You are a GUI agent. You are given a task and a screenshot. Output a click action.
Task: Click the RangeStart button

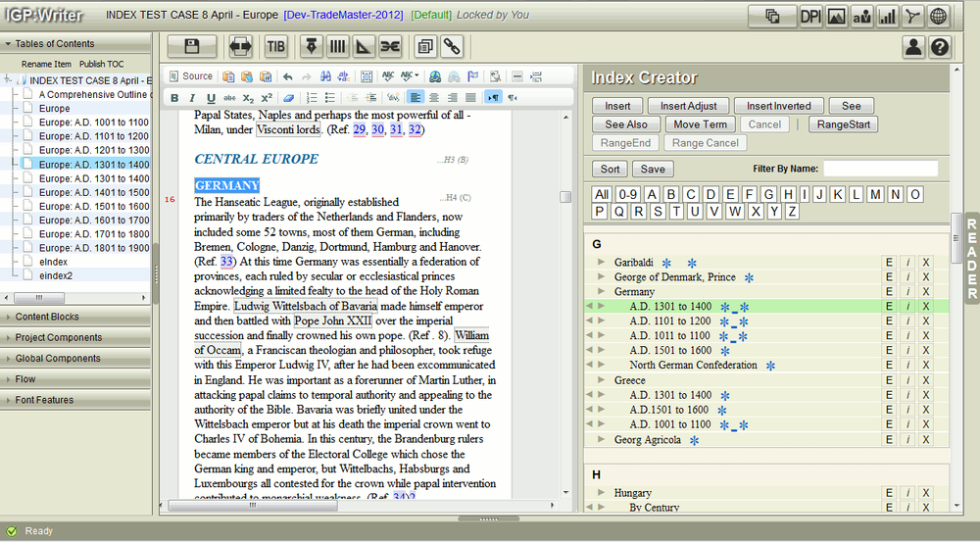(843, 124)
